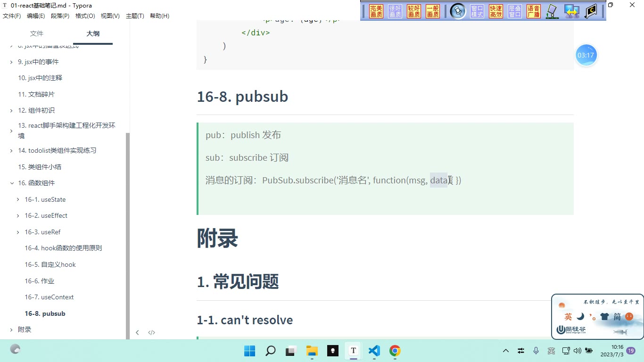
Task: Select 较好画质 quality in floating toolbar
Action: click(x=414, y=11)
